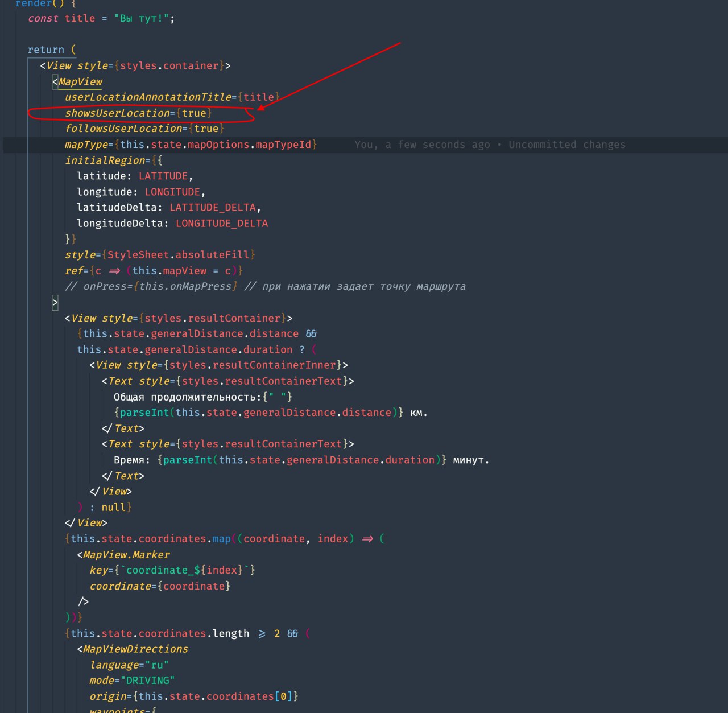Click StyleSheet.absoluteFill value
The width and height of the screenshot is (728, 713).
pos(179,254)
